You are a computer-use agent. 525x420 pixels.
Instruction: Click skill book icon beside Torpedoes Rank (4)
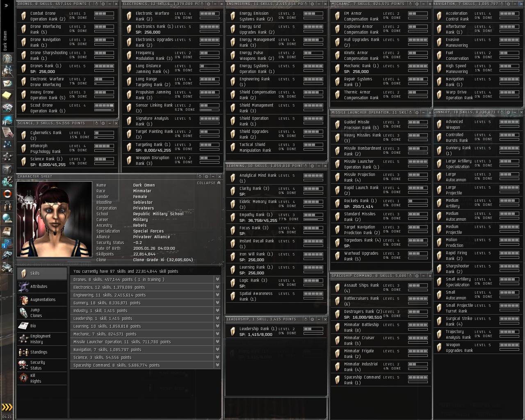pyautogui.click(x=338, y=243)
